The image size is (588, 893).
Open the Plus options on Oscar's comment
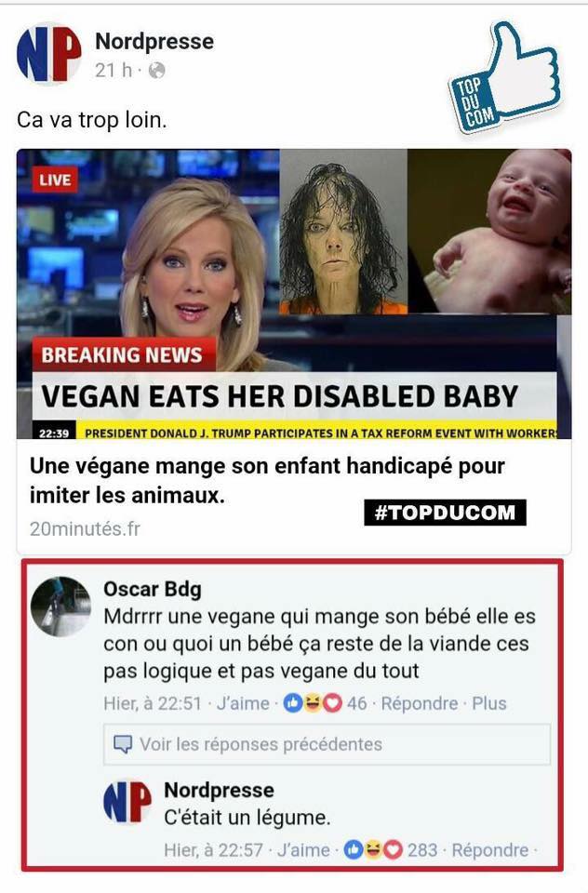click(488, 703)
